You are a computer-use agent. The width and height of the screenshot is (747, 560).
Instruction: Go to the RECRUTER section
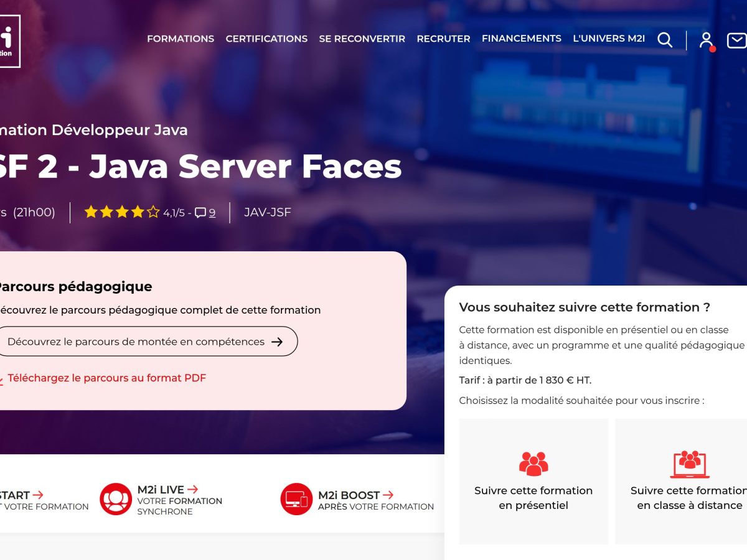(443, 39)
